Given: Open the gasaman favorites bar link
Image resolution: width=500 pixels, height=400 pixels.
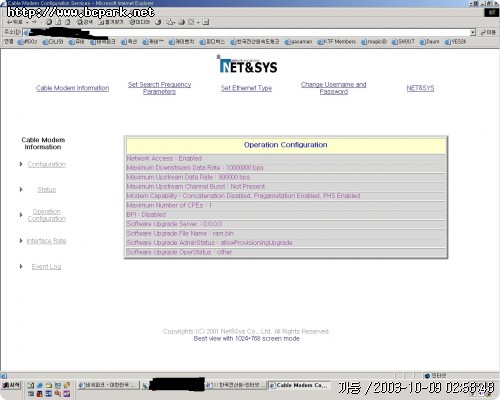Looking at the screenshot, I should 298,42.
